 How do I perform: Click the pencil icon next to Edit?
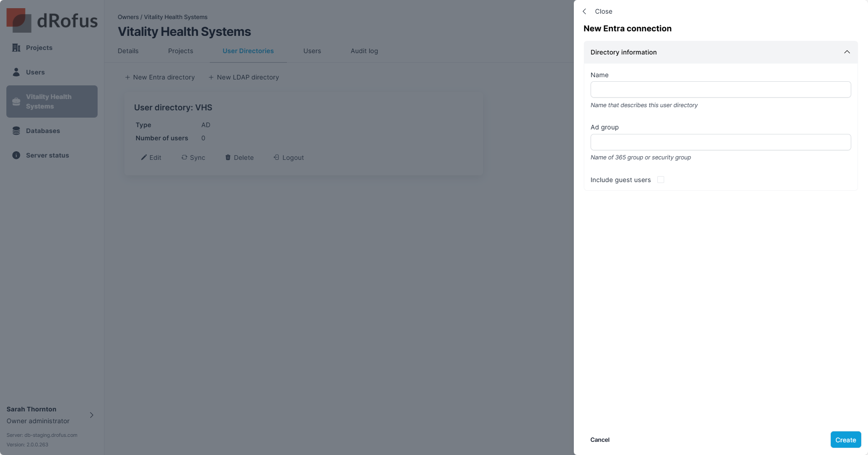click(144, 157)
